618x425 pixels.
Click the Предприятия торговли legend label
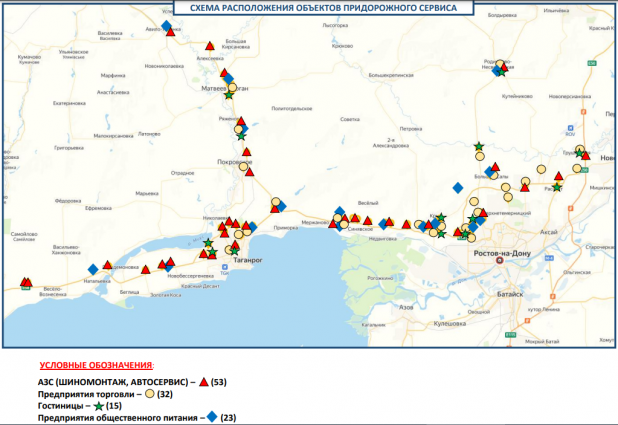pyautogui.click(x=86, y=394)
